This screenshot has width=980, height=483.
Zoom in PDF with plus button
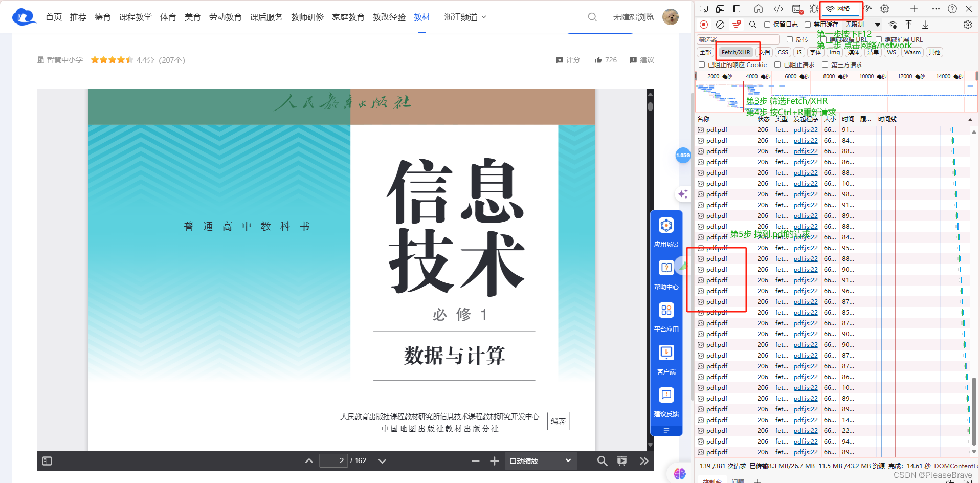(x=495, y=461)
